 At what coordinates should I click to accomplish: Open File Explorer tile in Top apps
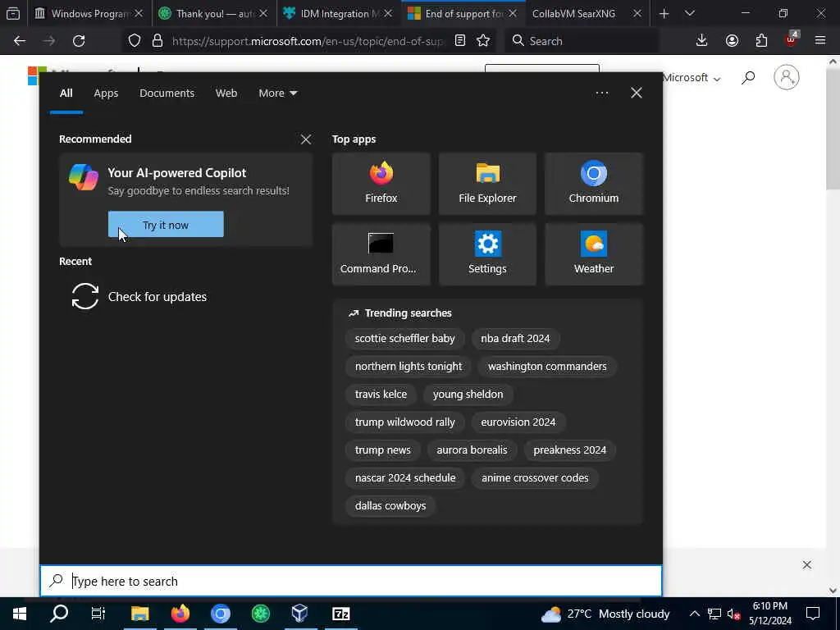487,184
